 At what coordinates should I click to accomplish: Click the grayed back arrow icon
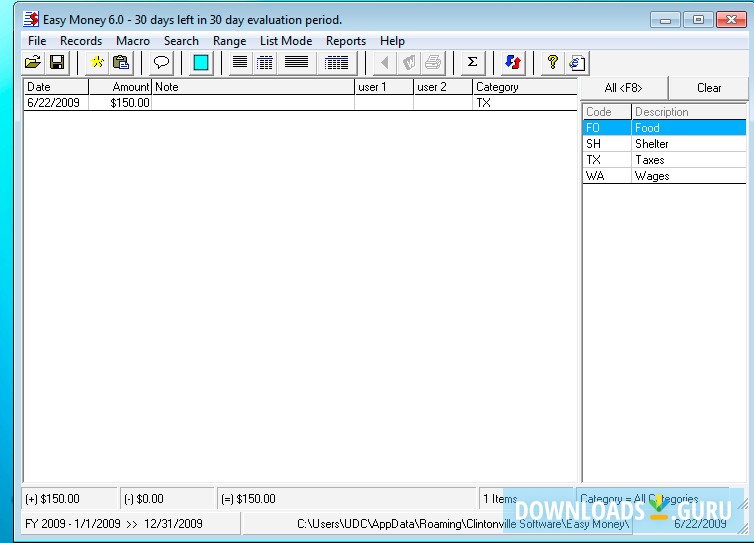pyautogui.click(x=384, y=63)
